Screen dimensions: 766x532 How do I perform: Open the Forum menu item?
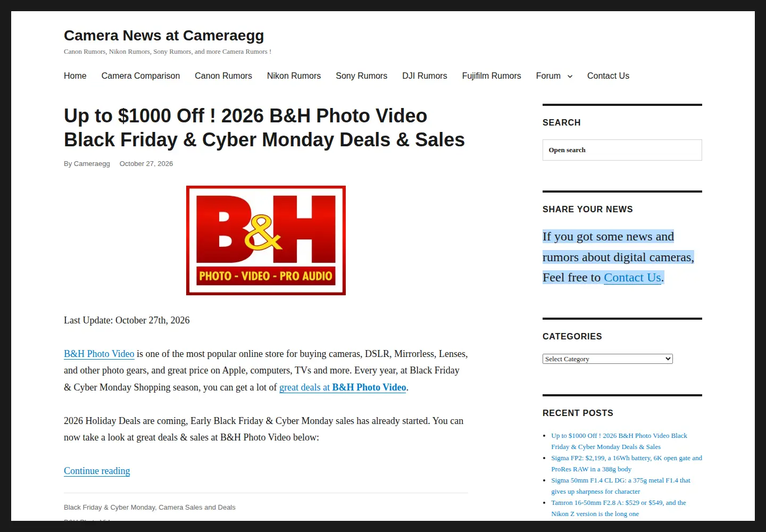pos(548,76)
